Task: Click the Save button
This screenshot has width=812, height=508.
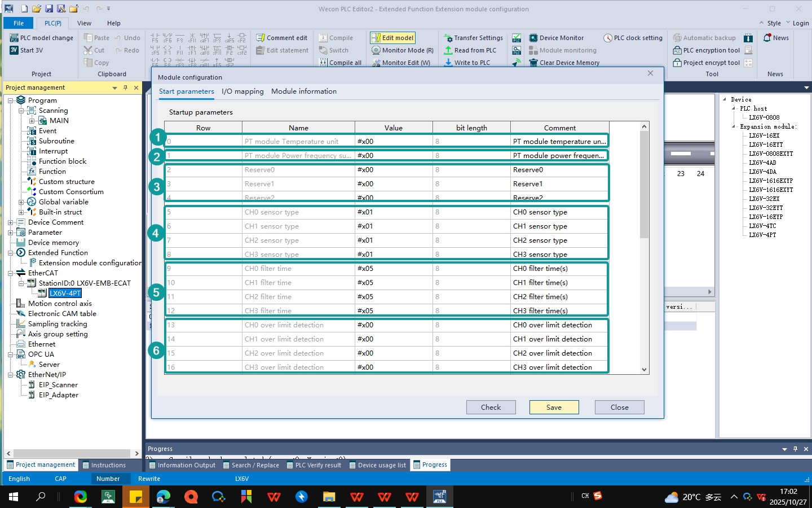Action: (554, 408)
